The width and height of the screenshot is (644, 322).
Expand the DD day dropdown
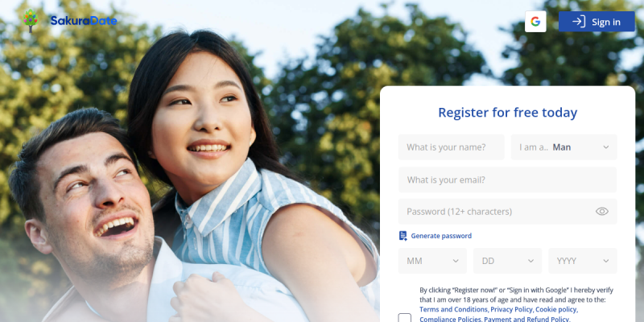(x=507, y=261)
